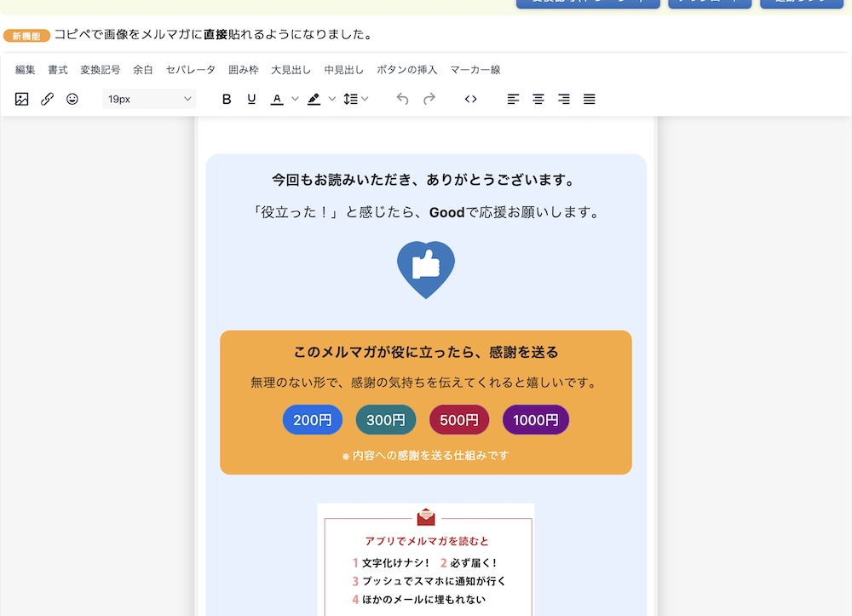Click the 1000円 purple button
This screenshot has width=852, height=616.
point(535,420)
